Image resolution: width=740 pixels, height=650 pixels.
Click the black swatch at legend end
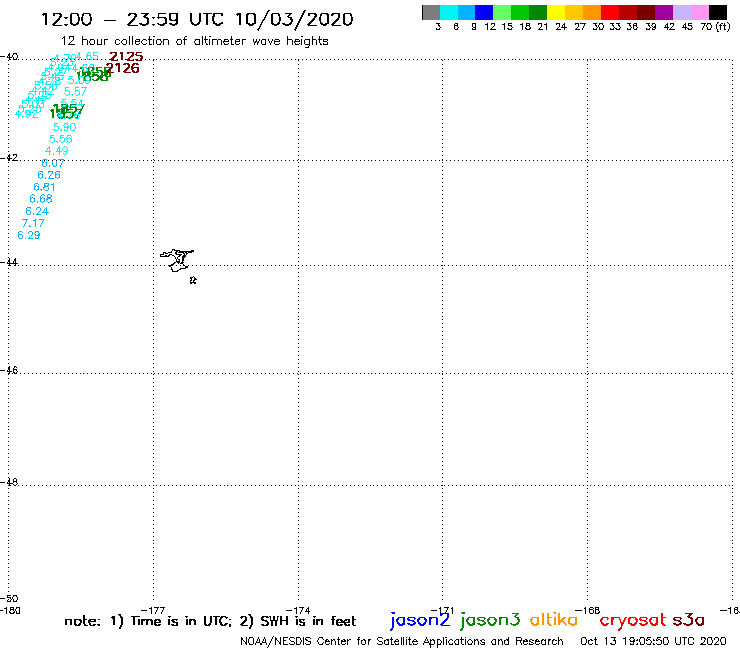tap(717, 12)
